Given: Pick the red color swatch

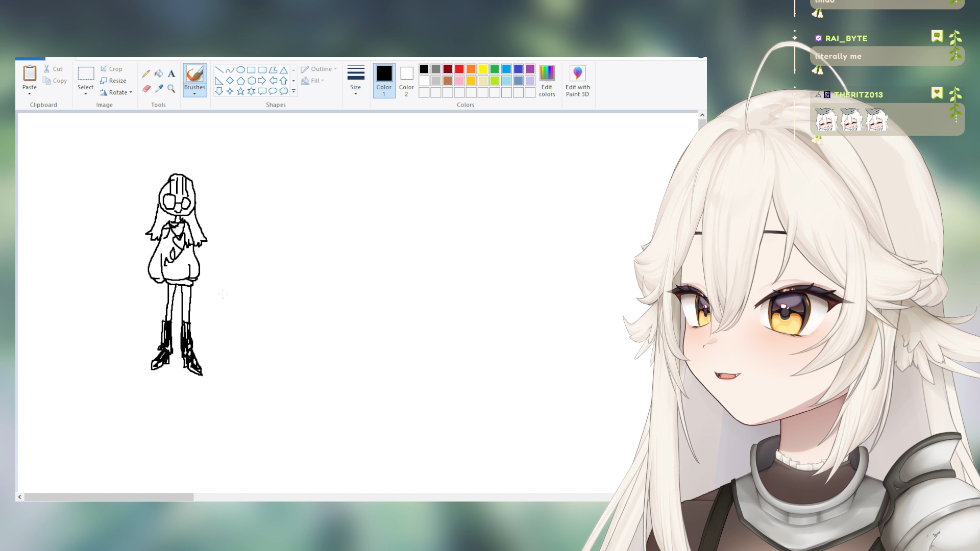Looking at the screenshot, I should coord(459,69).
